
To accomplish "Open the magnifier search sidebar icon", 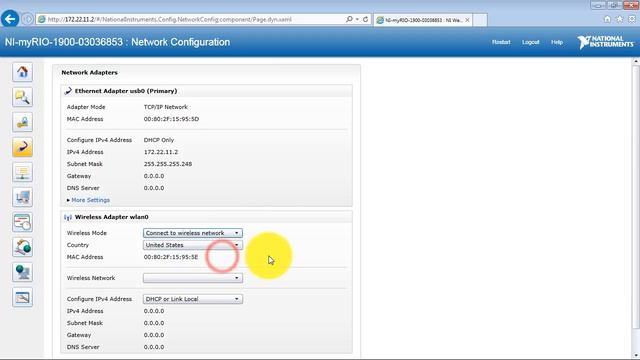I will tap(22, 97).
